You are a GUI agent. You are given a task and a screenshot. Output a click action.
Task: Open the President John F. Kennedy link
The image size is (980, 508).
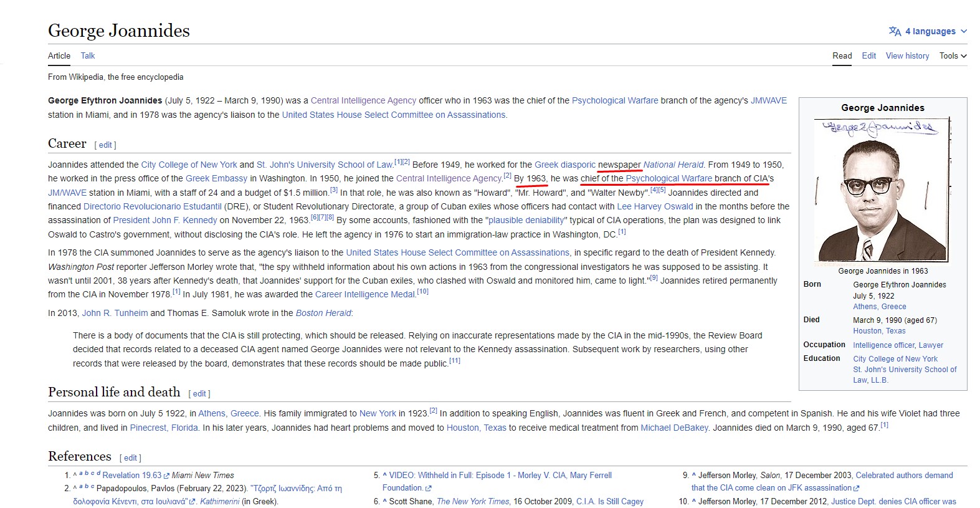[x=165, y=220]
